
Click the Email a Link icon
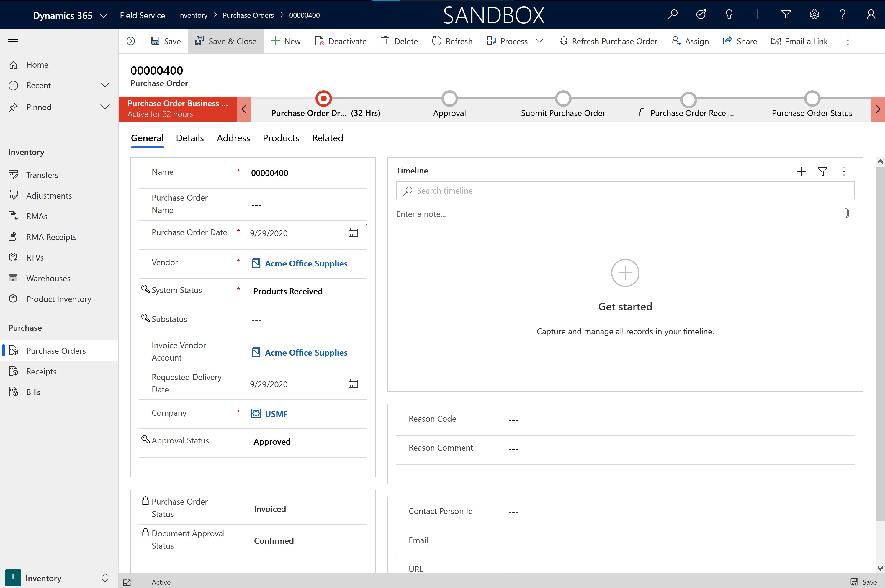click(776, 41)
